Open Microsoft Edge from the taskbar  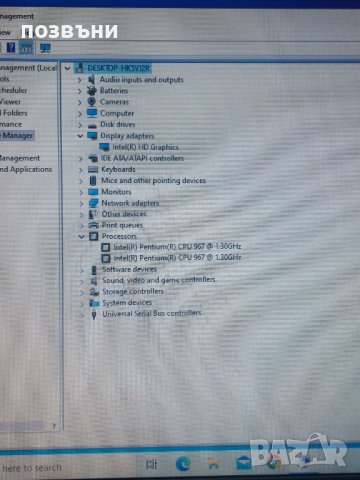pyautogui.click(x=183, y=464)
